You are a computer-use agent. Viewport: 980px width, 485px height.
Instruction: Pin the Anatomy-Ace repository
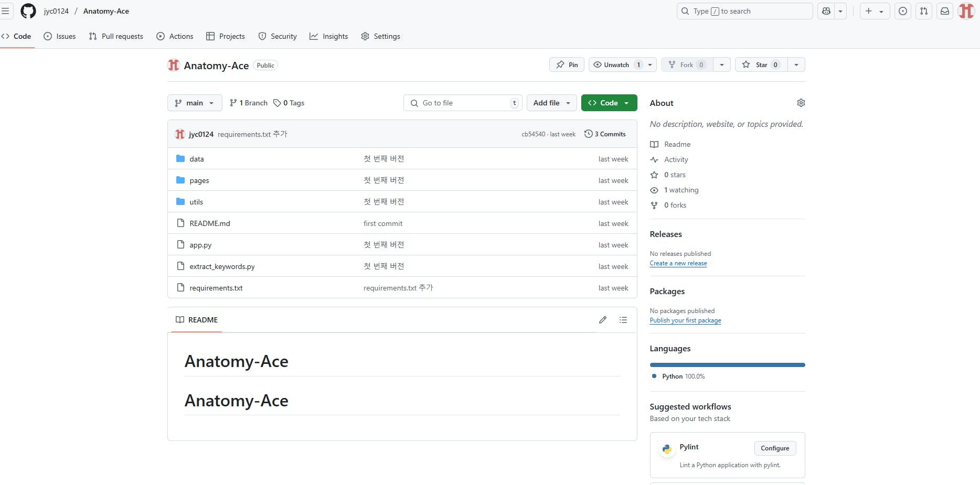(567, 64)
